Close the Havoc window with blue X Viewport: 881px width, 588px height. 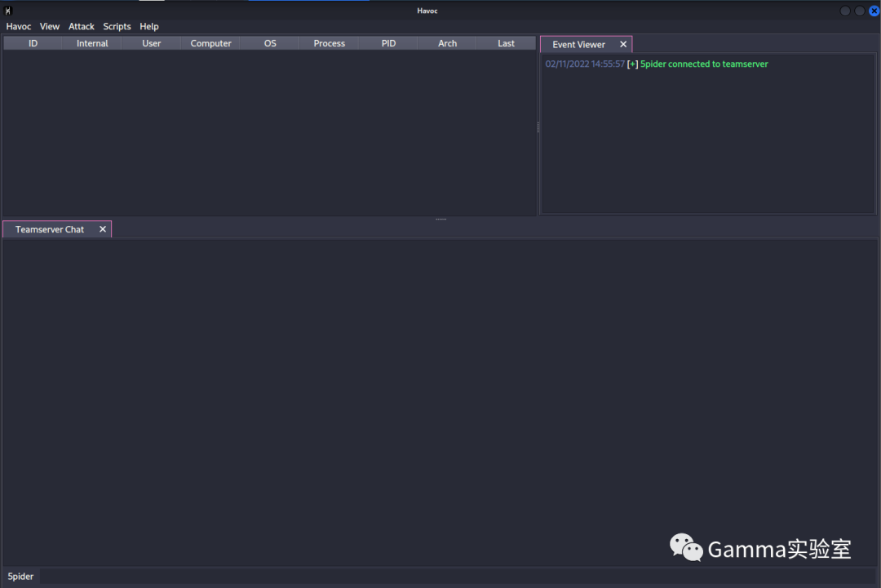tap(874, 11)
